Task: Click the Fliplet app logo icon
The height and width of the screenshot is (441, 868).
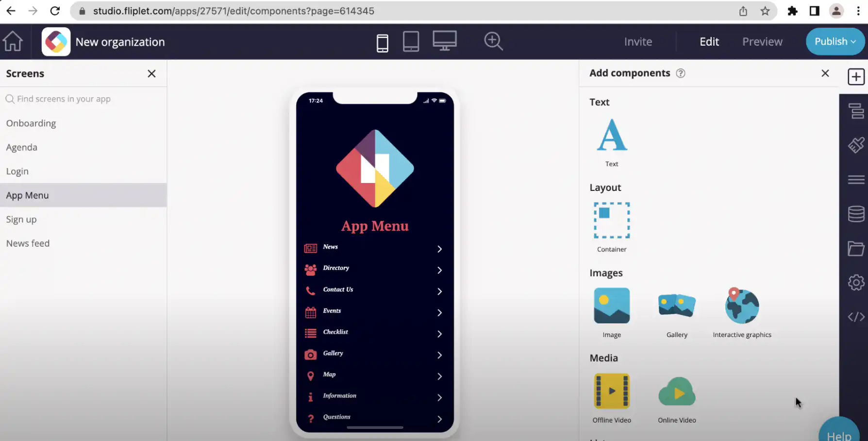Action: point(56,42)
